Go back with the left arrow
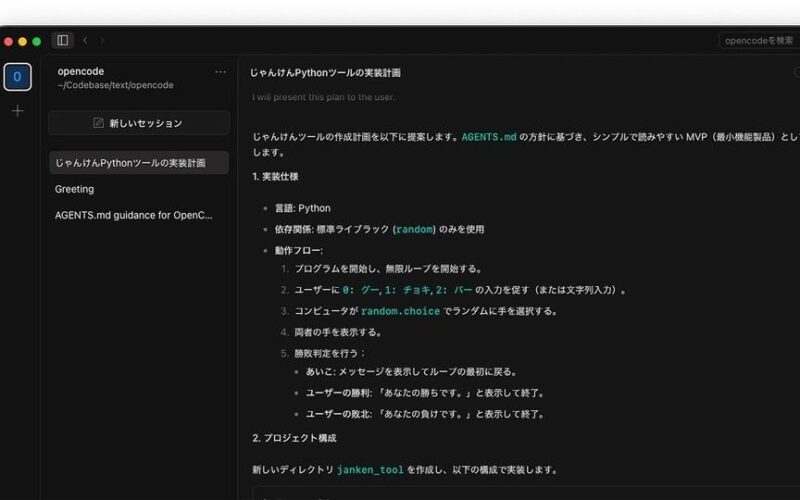 tap(85, 40)
